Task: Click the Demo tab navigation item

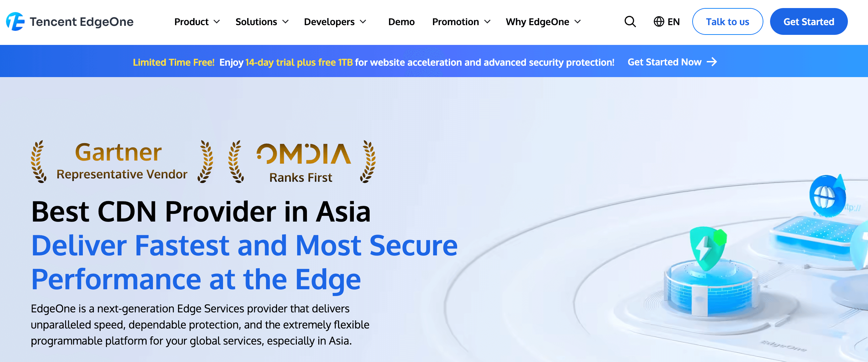Action: click(x=401, y=21)
